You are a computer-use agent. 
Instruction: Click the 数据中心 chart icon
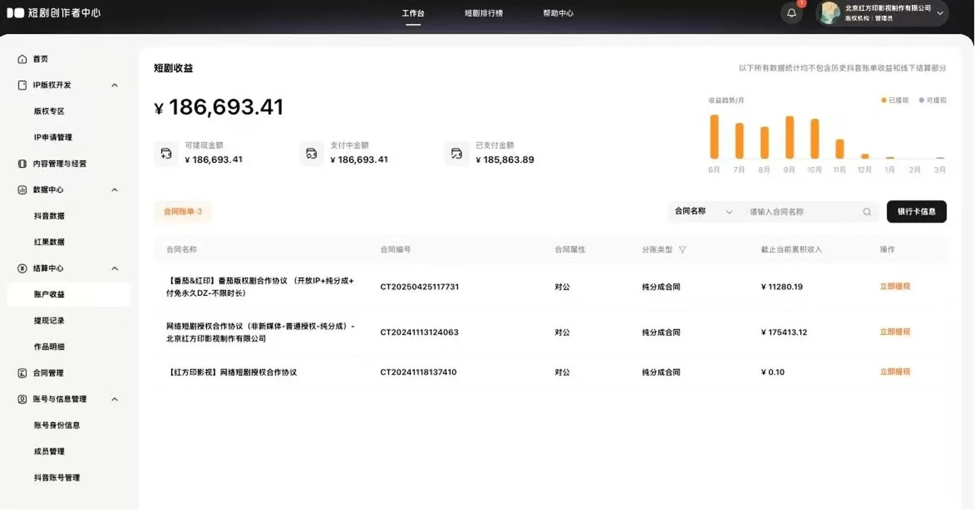(x=22, y=190)
